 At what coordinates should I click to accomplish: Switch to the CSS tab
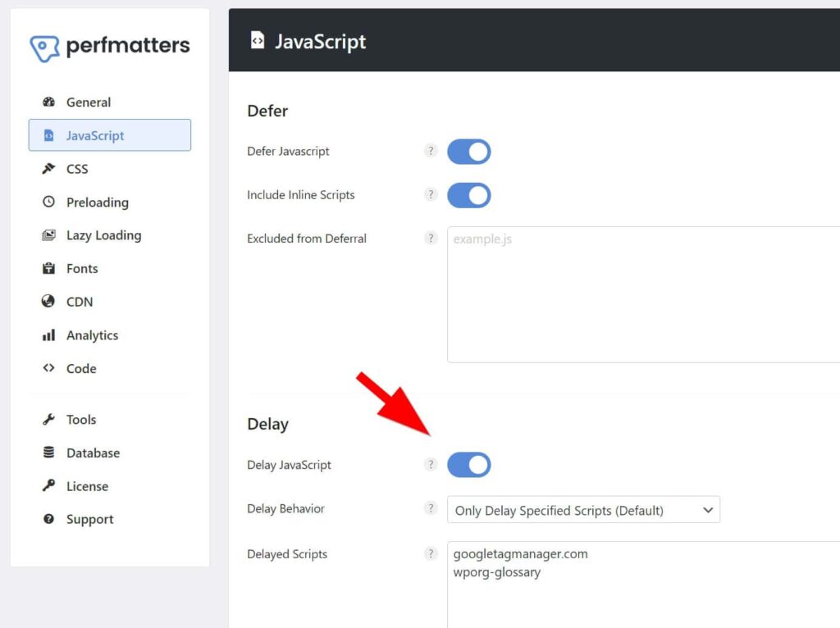coord(77,169)
